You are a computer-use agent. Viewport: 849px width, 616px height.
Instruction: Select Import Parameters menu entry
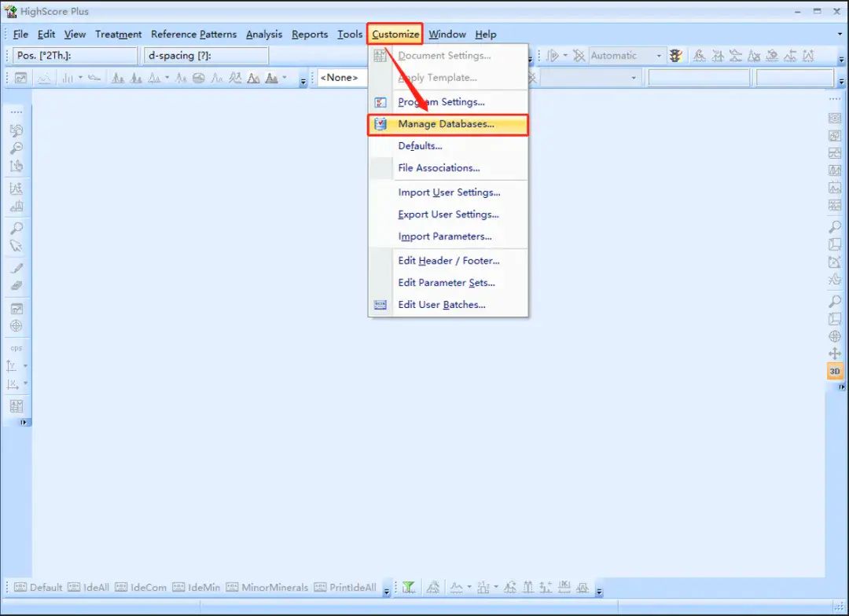tap(448, 236)
